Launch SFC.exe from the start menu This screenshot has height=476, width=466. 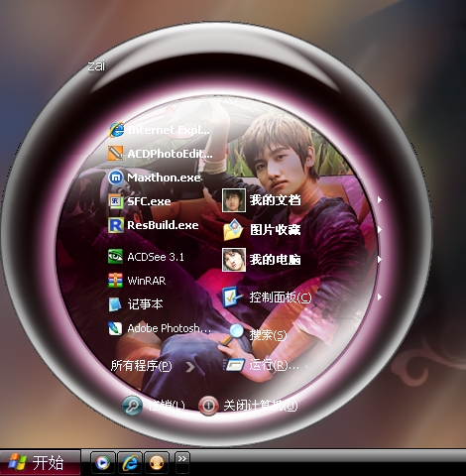pos(140,201)
